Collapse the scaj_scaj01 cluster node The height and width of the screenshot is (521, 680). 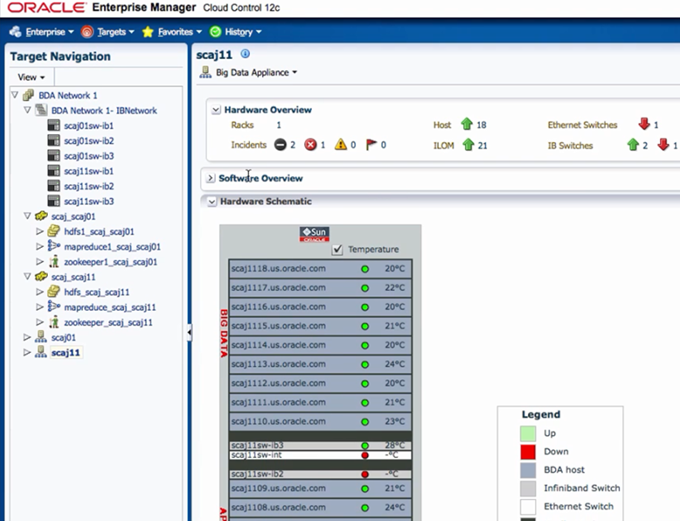pyautogui.click(x=27, y=216)
